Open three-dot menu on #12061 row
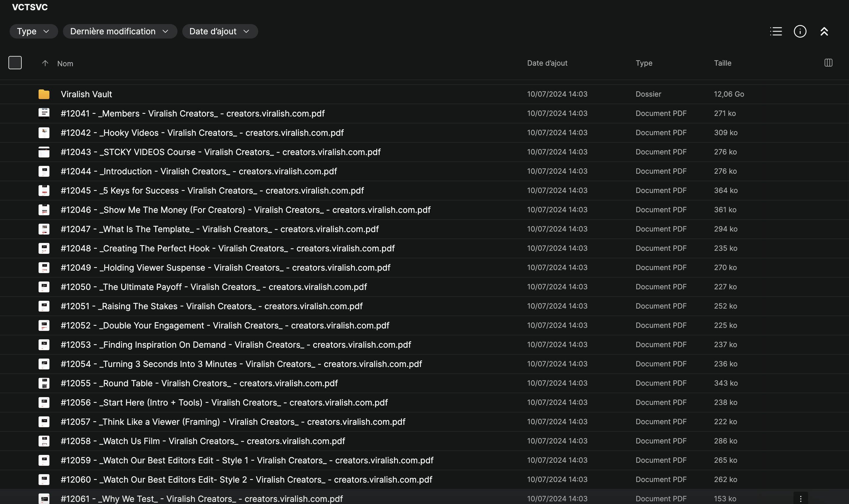The width and height of the screenshot is (849, 504). pos(800,498)
